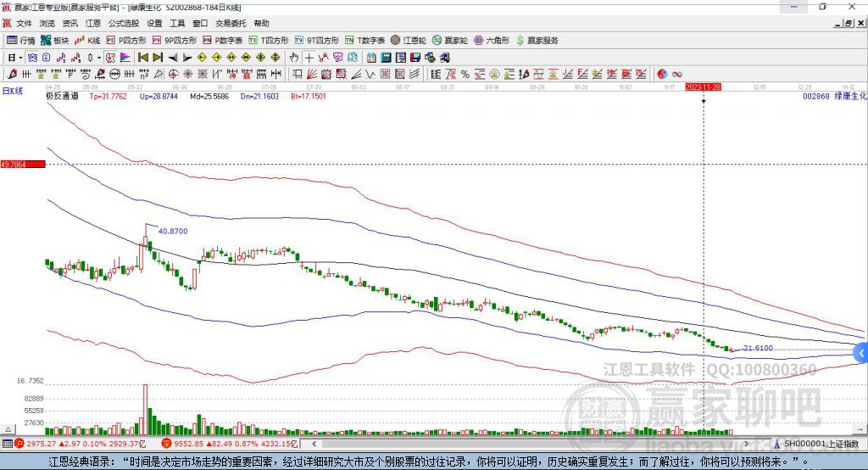Select the zigzag wave line tool
This screenshot has height=470, width=868.
370,74
